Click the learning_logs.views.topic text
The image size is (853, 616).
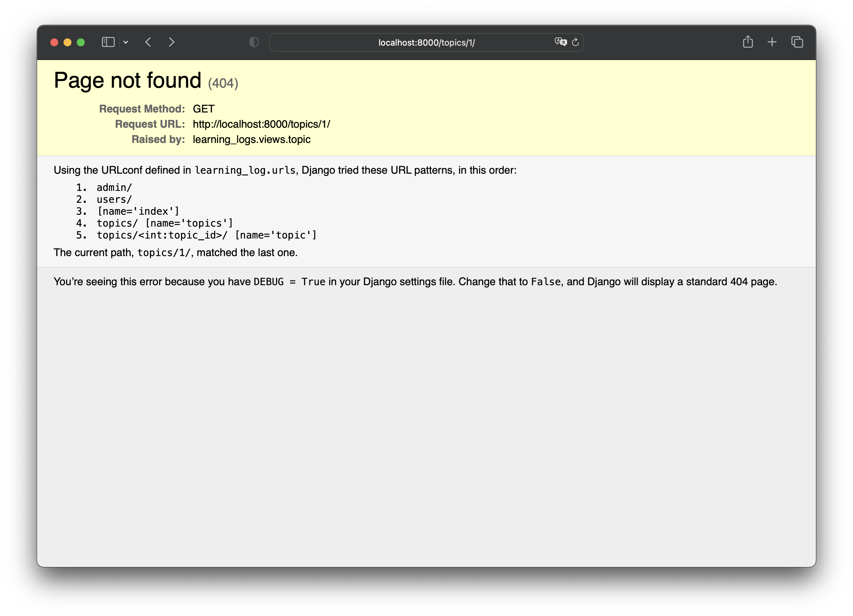pos(251,140)
